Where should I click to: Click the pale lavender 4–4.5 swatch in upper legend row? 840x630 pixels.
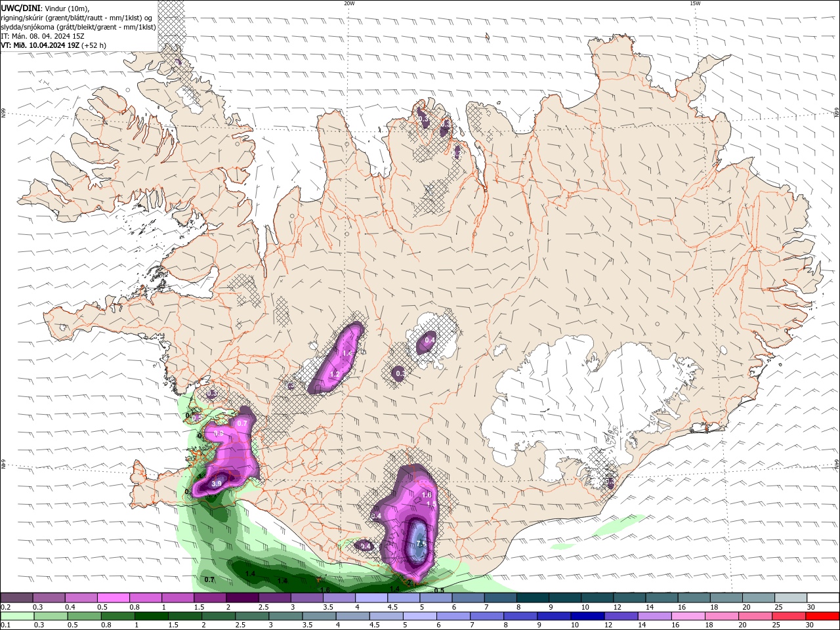point(370,597)
